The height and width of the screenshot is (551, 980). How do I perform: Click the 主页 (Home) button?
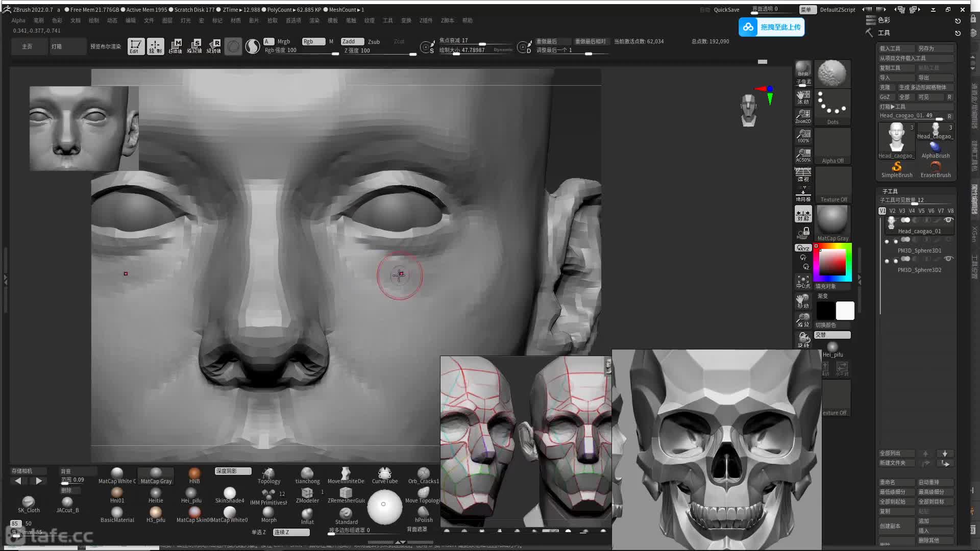coord(27,46)
